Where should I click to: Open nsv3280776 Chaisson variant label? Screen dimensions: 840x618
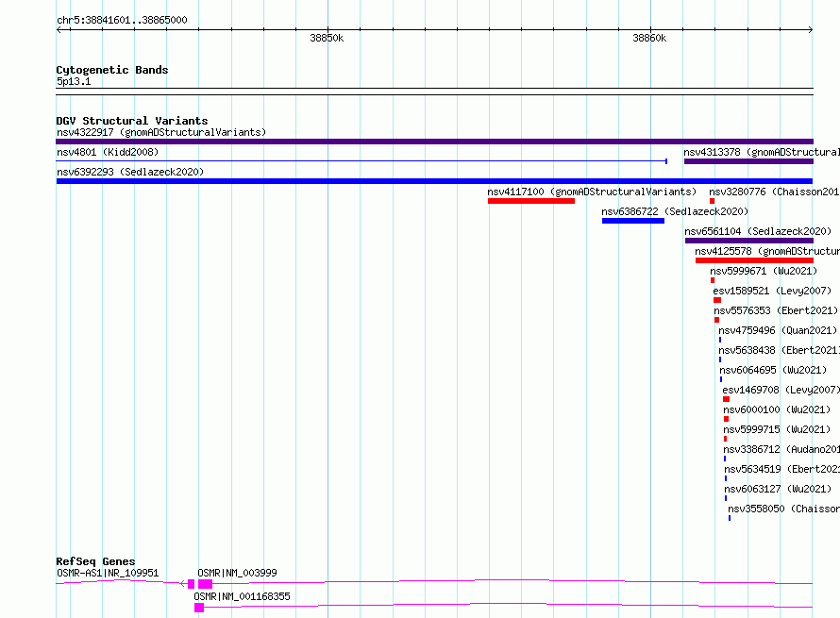[x=774, y=192]
